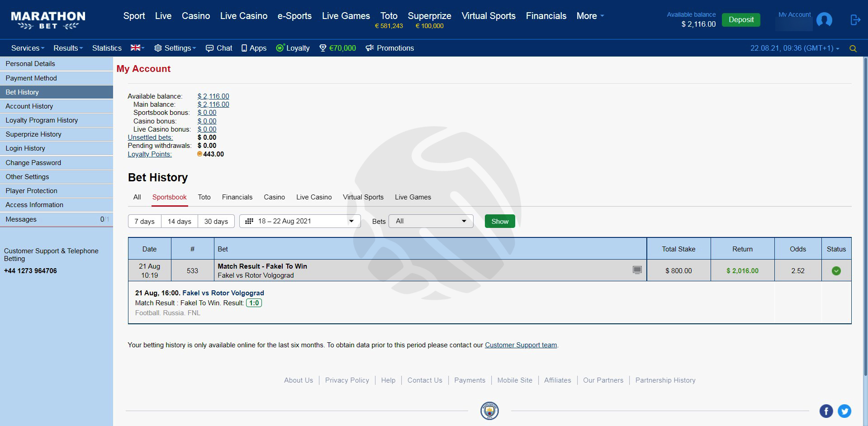Switch to the All bet history tab
Screen dimensions: 868x426
coord(137,197)
